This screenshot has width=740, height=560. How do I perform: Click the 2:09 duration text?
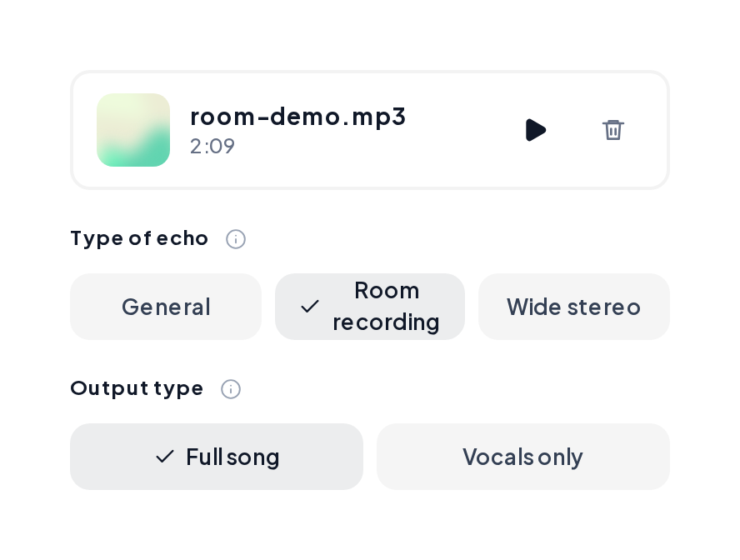pyautogui.click(x=212, y=147)
